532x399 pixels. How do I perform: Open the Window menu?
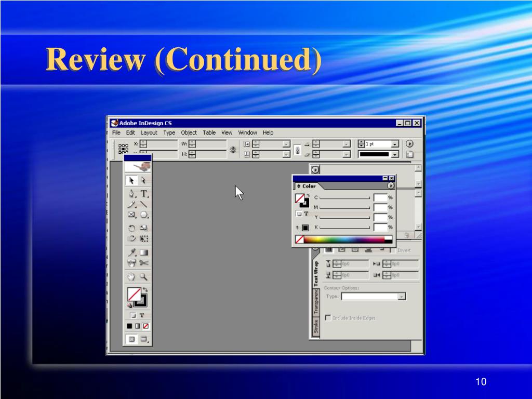pos(248,132)
